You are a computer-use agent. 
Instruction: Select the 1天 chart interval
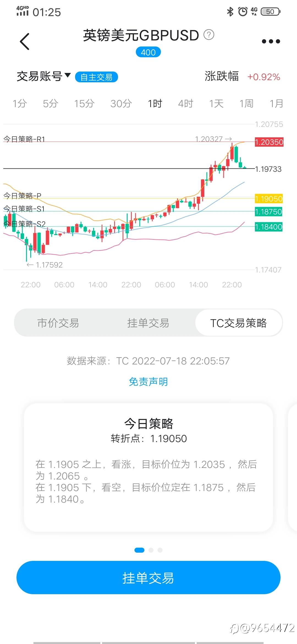coord(216,103)
